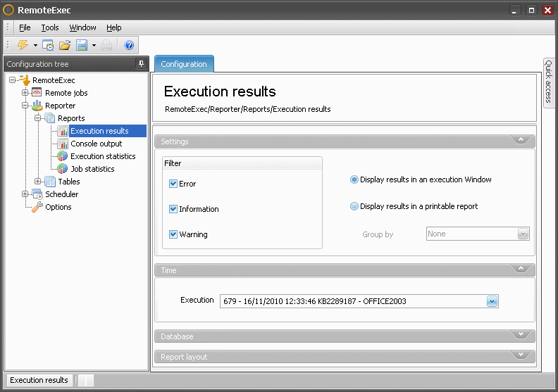Uncheck the Error filter checkbox

point(173,184)
